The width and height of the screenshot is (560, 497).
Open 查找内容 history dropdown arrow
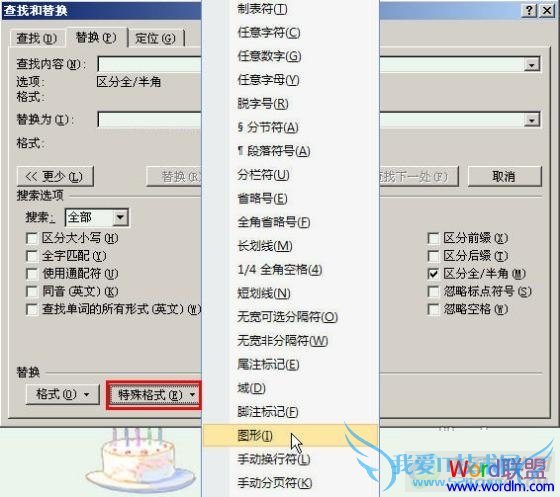531,65
